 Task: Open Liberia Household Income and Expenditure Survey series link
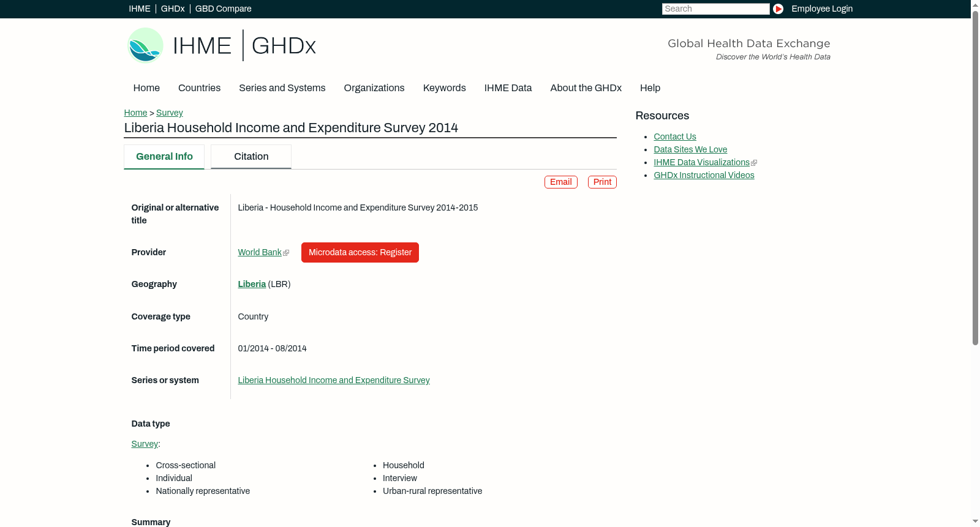click(x=334, y=380)
